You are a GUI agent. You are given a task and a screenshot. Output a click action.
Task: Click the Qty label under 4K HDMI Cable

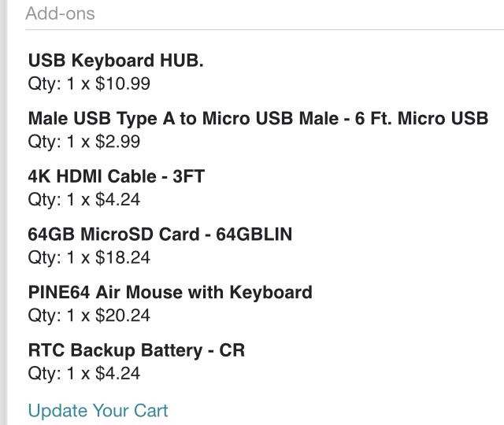(x=44, y=199)
